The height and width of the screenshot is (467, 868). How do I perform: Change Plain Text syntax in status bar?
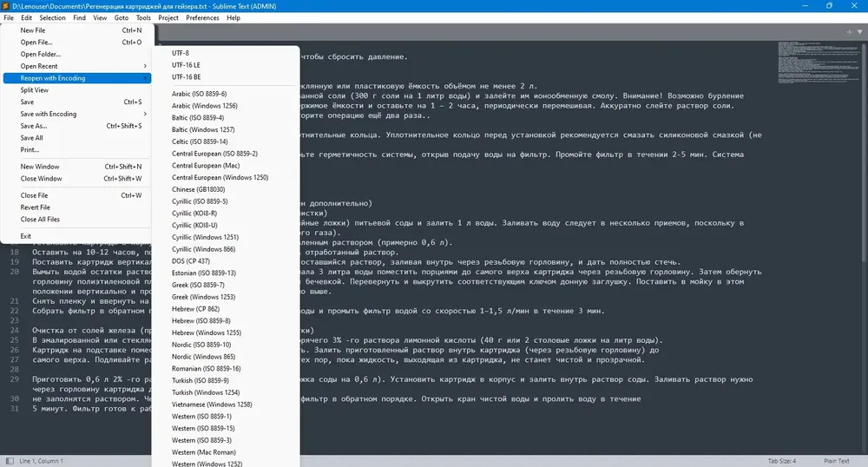tap(836, 461)
